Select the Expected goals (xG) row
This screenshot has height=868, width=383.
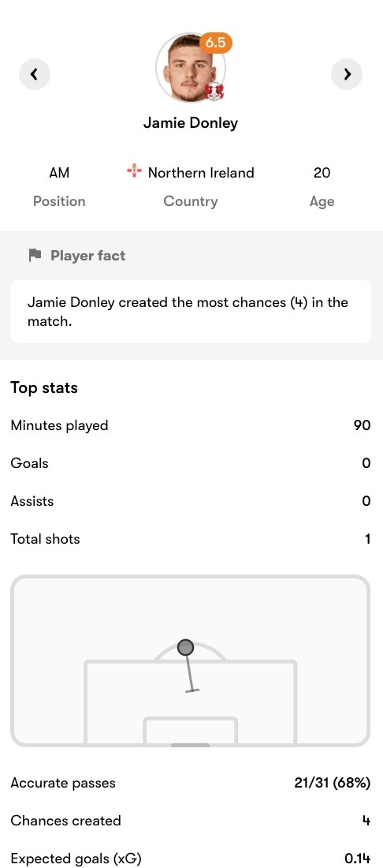coord(191,859)
